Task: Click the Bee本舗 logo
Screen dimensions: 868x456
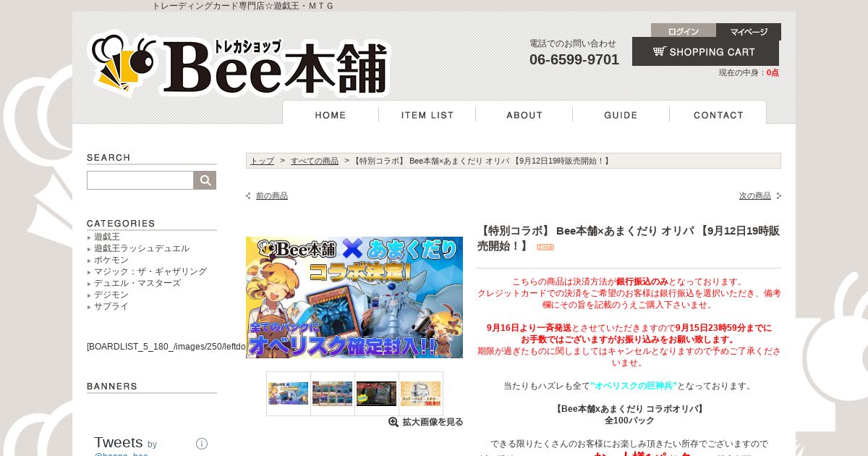Action: pos(239,64)
